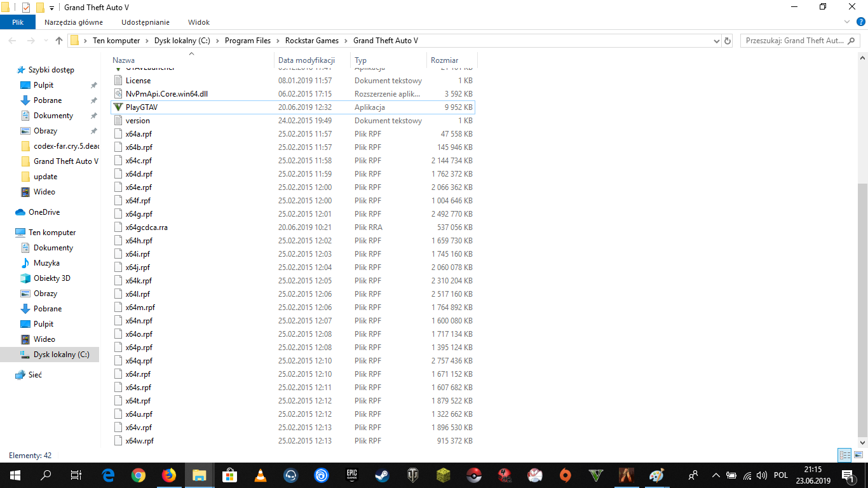Go up one folder level
868x488 pixels.
click(59, 41)
